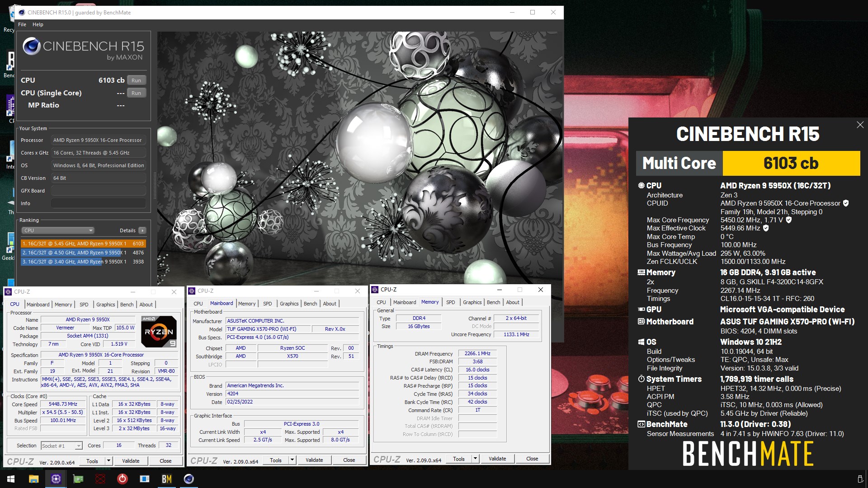Click Validate in the left CPU-Z
The width and height of the screenshot is (868, 488).
[x=131, y=461]
